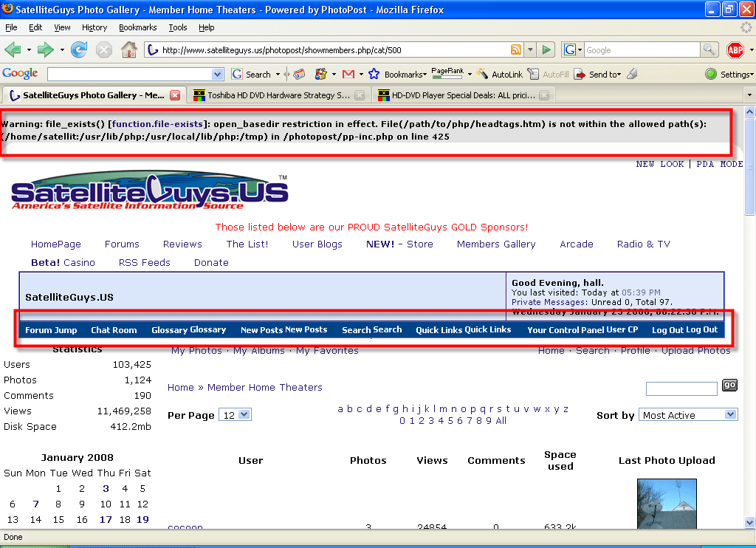Click the AutoLink toolbar button

pyautogui.click(x=500, y=75)
